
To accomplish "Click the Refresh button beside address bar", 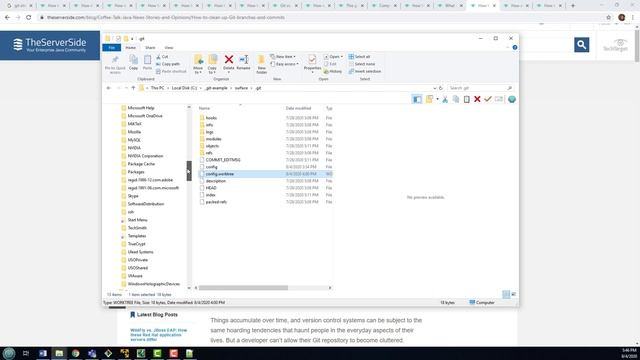I will click(x=441, y=88).
